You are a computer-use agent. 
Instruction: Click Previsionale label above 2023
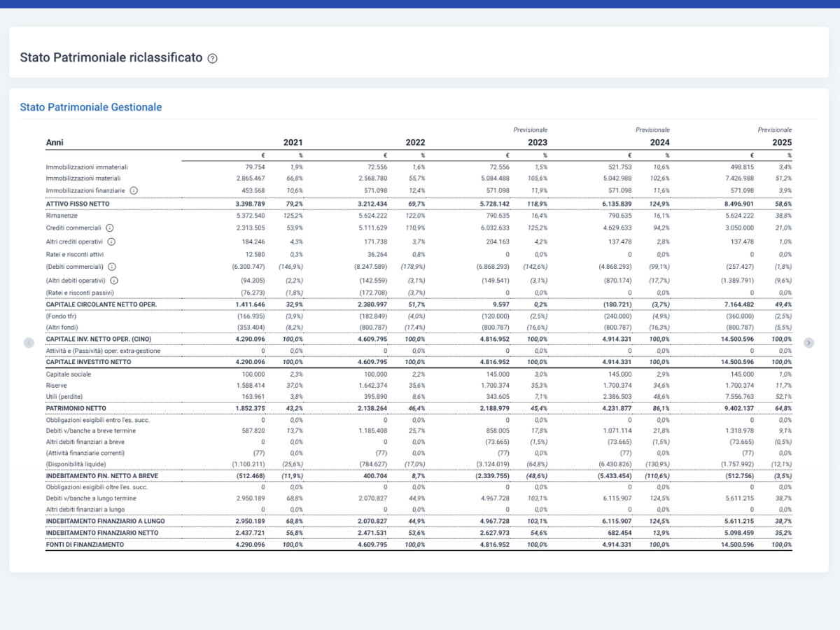point(531,130)
